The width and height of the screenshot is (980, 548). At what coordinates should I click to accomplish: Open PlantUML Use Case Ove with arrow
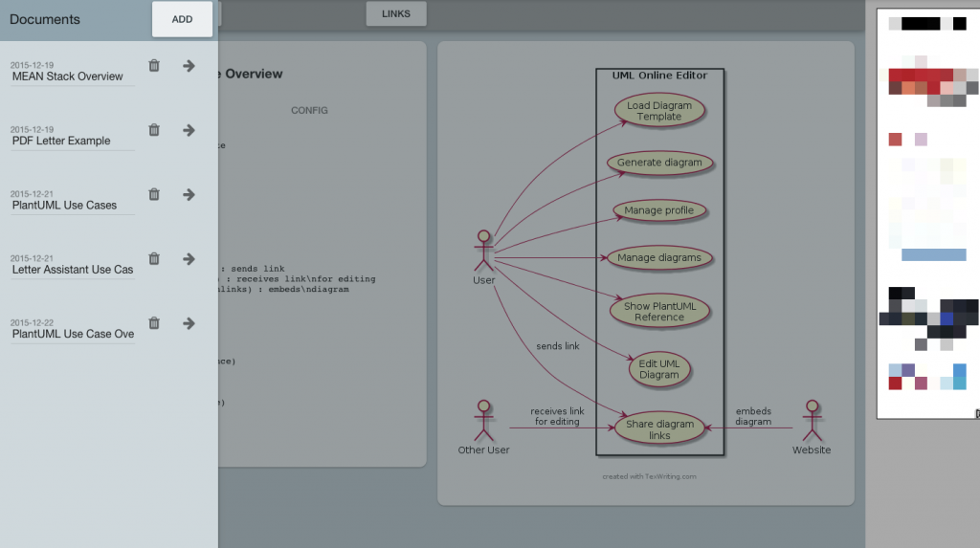(x=189, y=323)
